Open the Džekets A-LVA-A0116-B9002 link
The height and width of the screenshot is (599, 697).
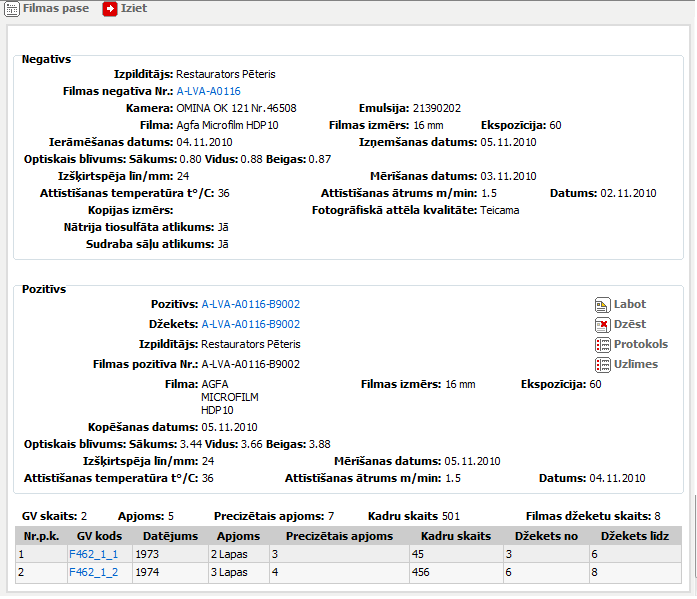point(250,324)
